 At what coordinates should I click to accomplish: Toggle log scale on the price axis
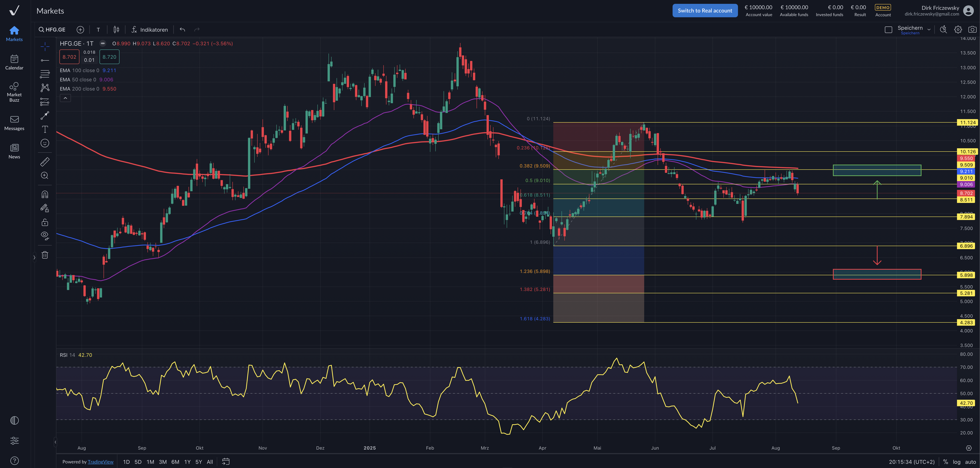(x=956, y=461)
